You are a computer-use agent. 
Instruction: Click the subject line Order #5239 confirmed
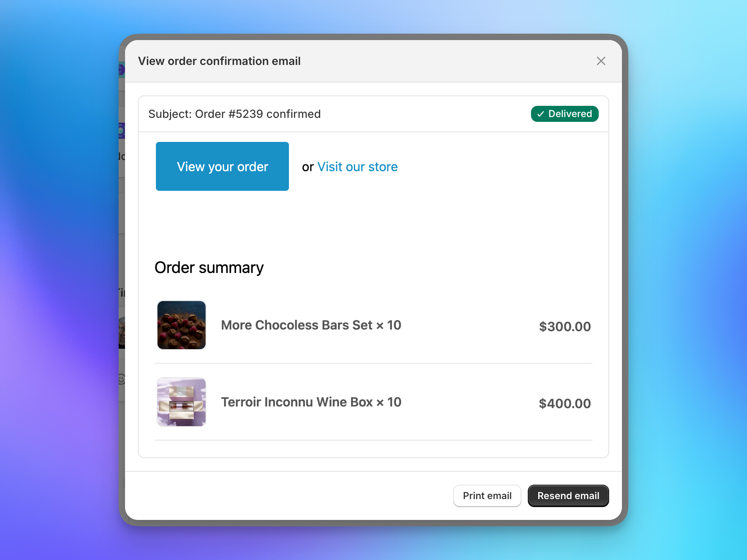pyautogui.click(x=234, y=114)
